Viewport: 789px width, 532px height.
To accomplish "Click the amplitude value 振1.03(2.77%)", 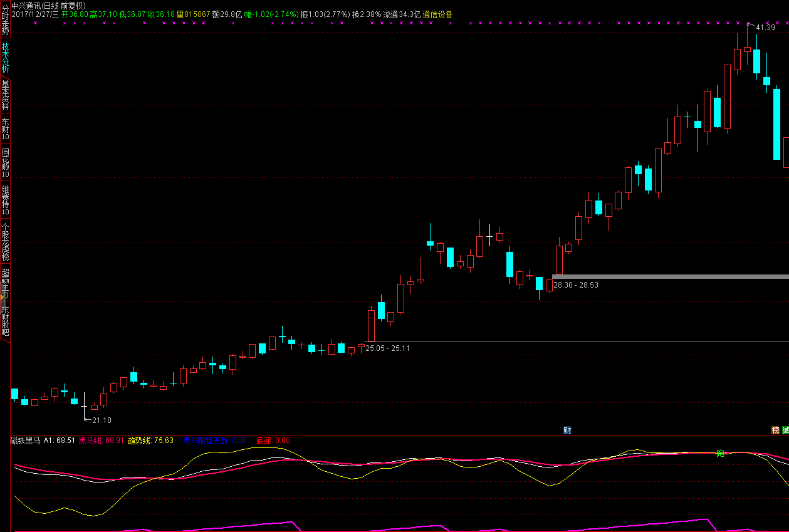I will [x=325, y=14].
